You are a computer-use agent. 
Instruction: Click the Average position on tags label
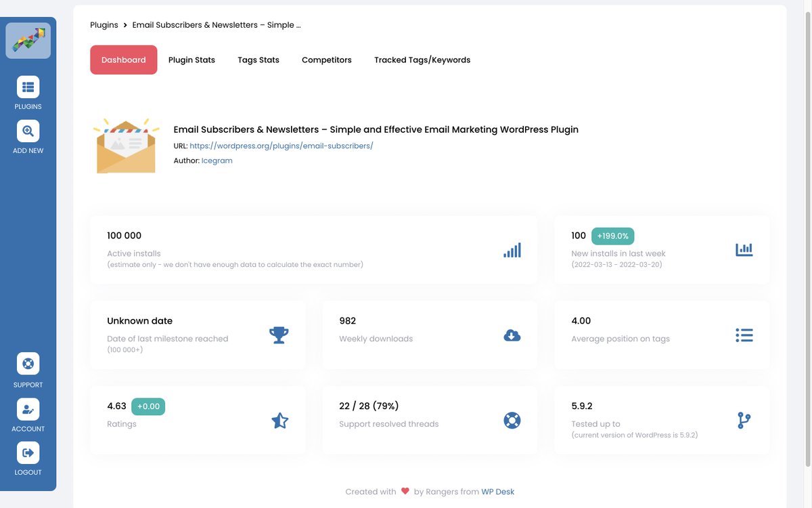tap(621, 339)
